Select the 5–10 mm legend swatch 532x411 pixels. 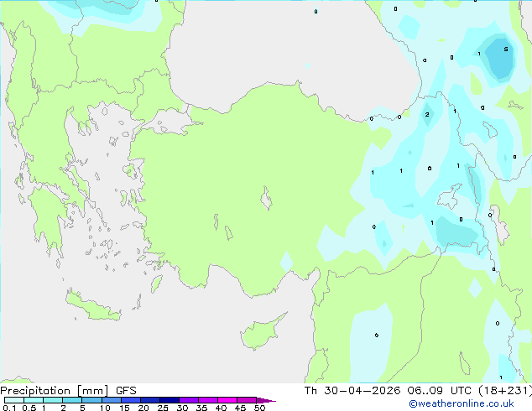pos(91,400)
